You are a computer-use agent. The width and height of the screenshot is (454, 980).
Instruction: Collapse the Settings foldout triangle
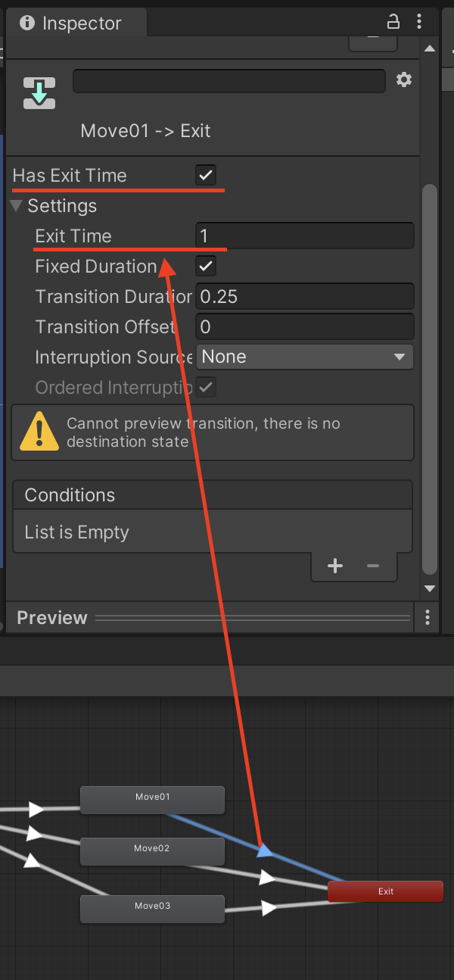(16, 206)
